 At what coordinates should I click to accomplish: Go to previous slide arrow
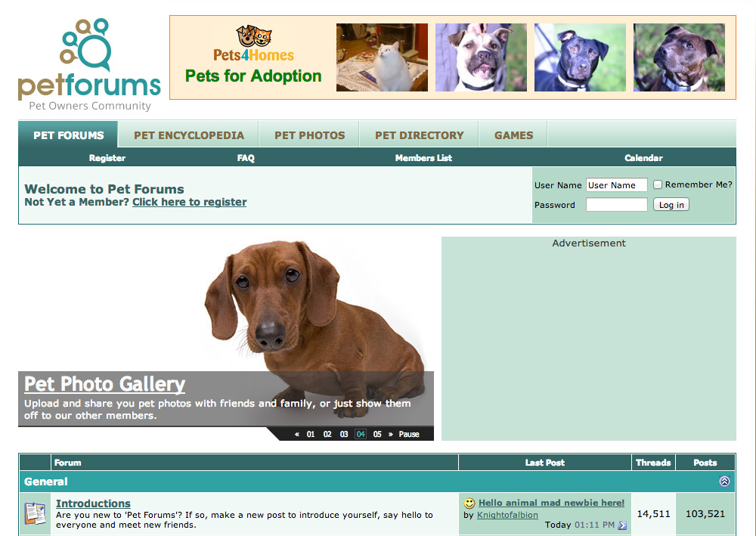297,434
